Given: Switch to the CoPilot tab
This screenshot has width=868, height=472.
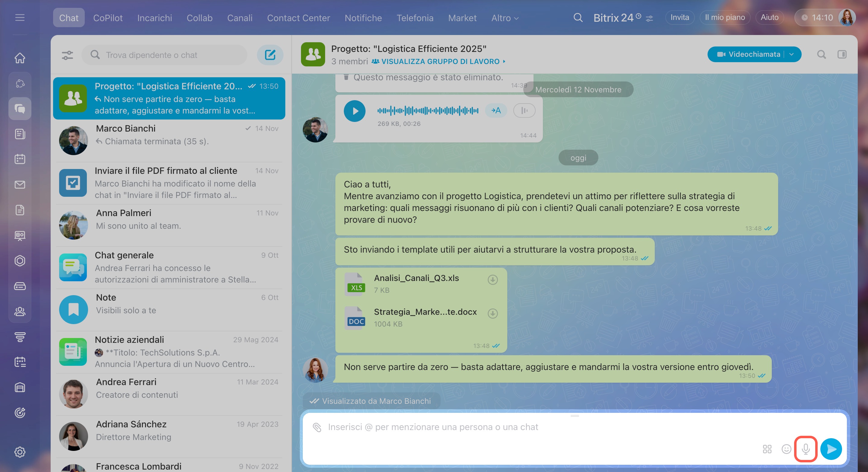Looking at the screenshot, I should (x=108, y=18).
